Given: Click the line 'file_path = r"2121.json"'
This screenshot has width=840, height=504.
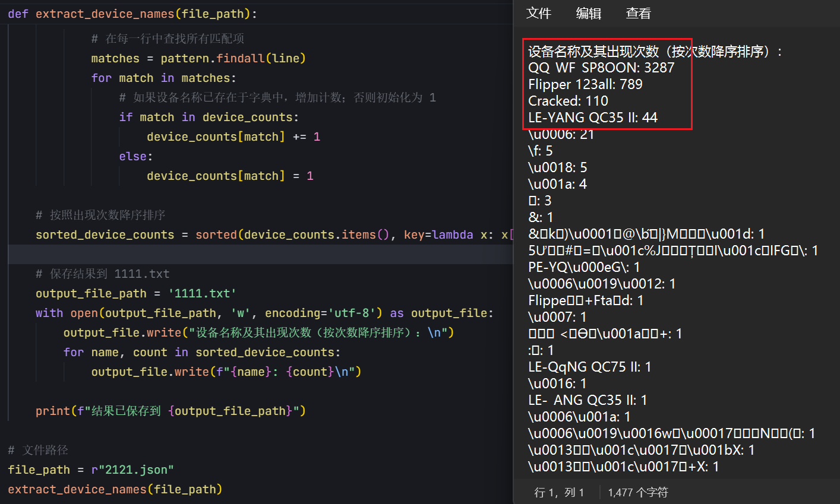Looking at the screenshot, I should click(91, 470).
